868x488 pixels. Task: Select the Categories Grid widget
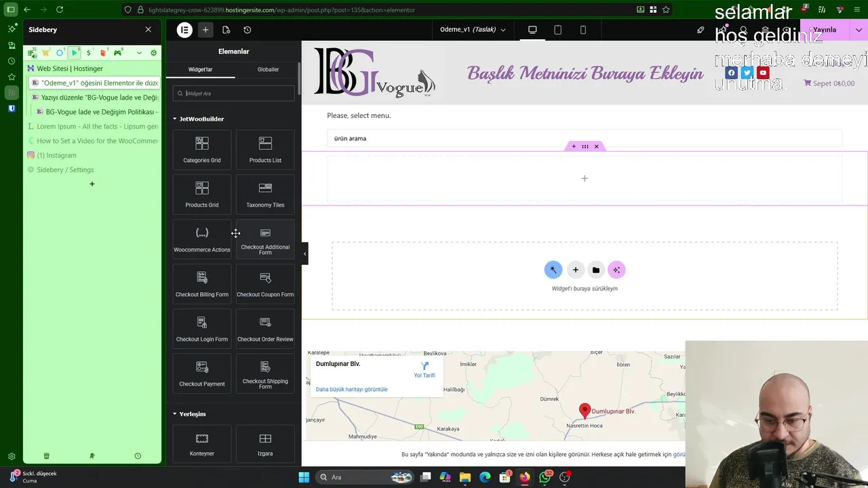202,149
